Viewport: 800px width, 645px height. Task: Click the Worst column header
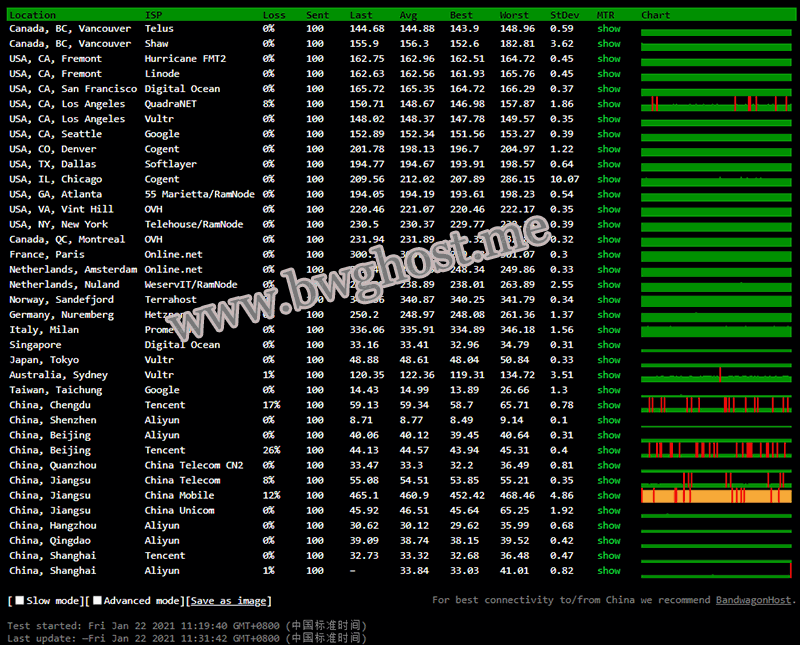click(514, 15)
